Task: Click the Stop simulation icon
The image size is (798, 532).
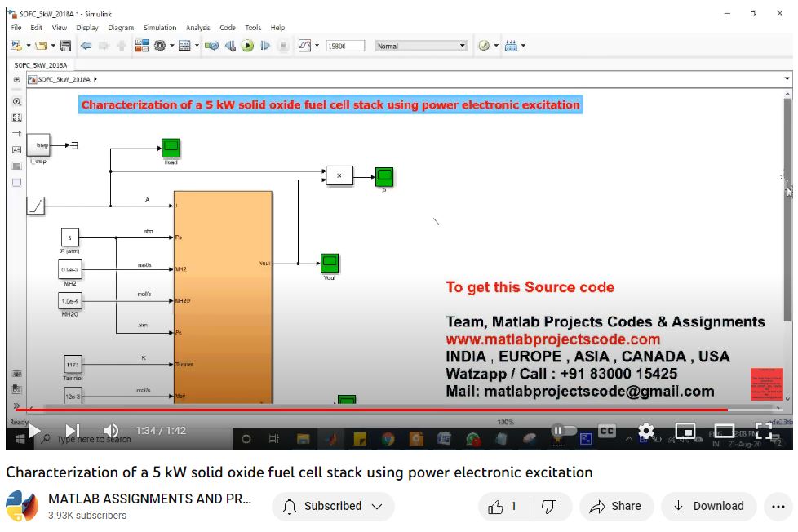Action: [283, 46]
